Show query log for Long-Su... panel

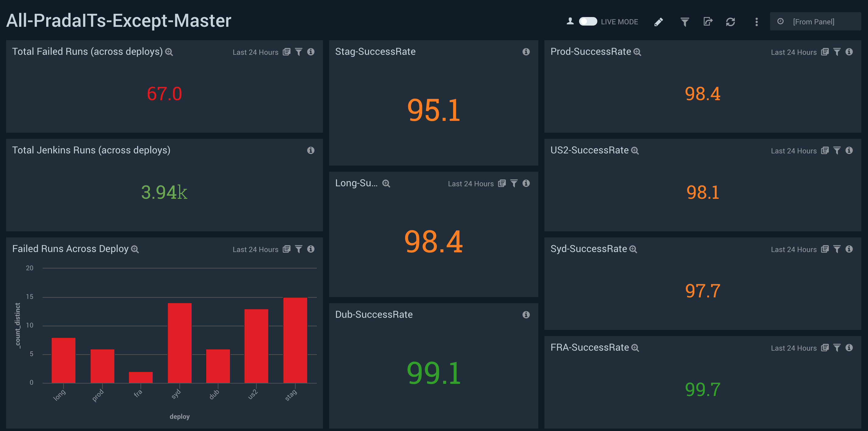[x=502, y=184]
